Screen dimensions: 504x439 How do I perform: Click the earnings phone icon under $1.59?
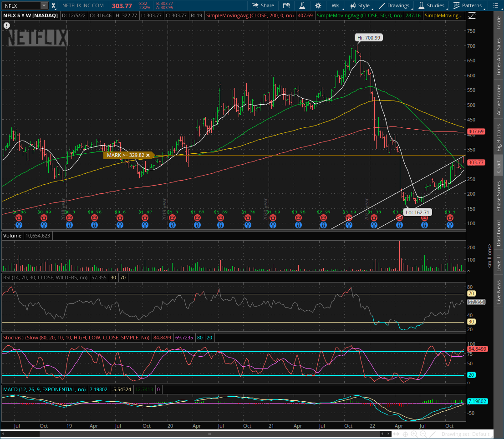(x=220, y=218)
